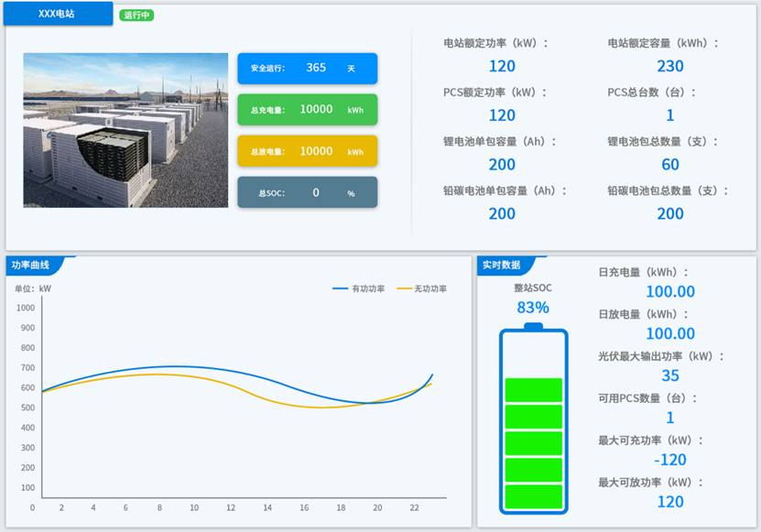761x532 pixels.
Task: Click the 日充电量 value link
Action: [x=671, y=291]
